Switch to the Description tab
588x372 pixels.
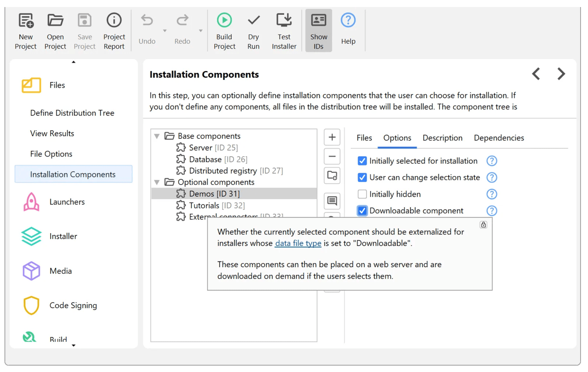pyautogui.click(x=443, y=138)
